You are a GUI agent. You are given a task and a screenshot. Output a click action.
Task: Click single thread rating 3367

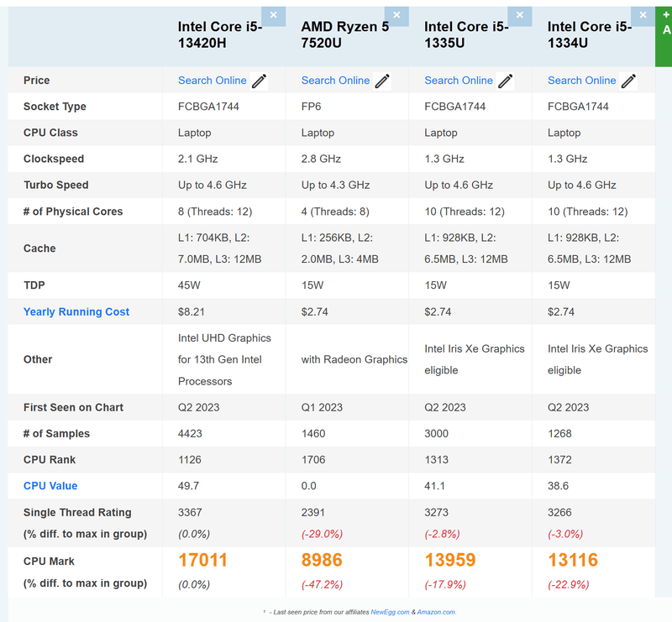190,512
